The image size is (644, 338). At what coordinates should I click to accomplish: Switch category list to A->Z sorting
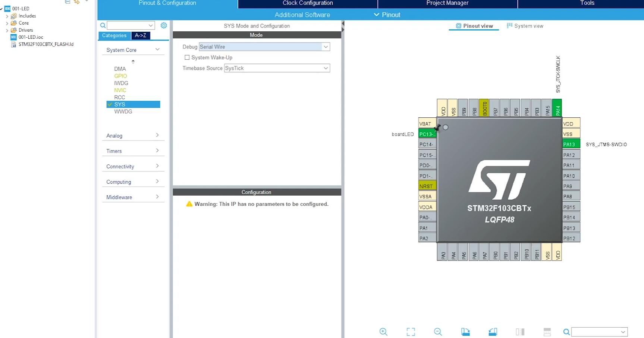tap(141, 35)
